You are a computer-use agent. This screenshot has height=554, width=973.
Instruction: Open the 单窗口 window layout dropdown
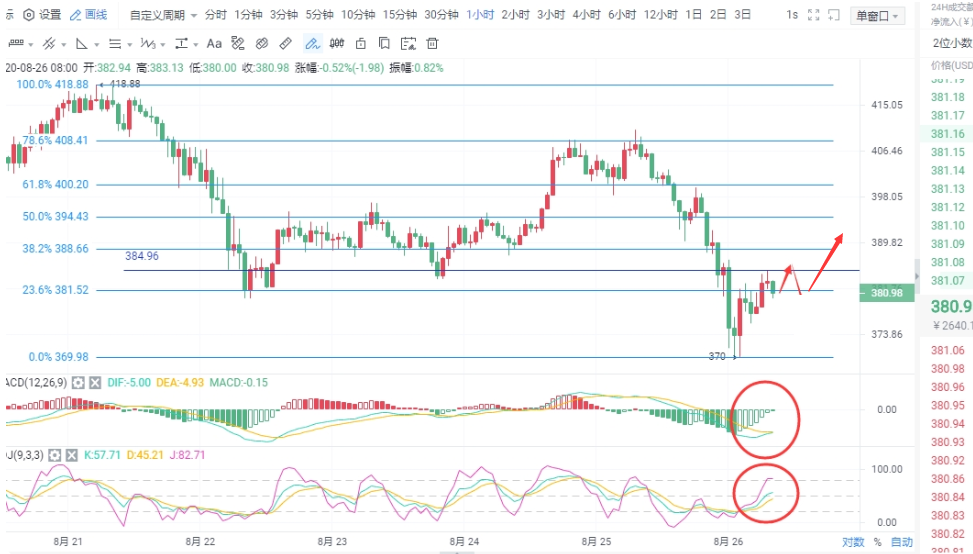point(876,16)
